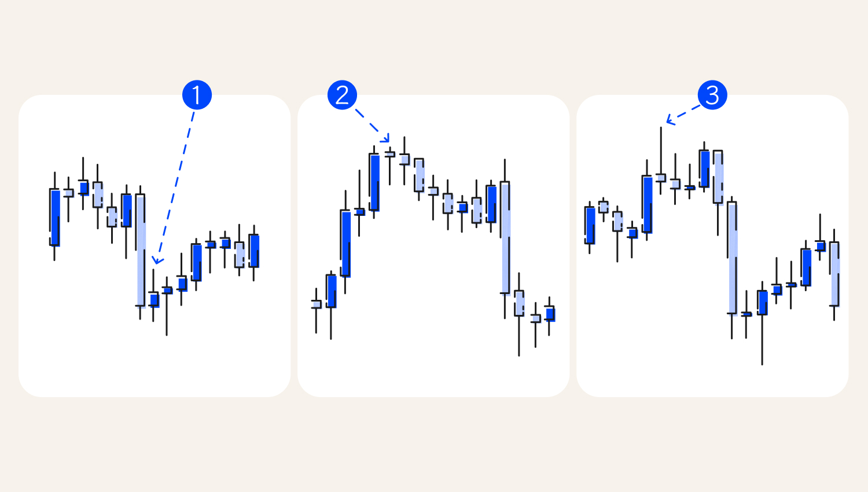Image resolution: width=868 pixels, height=492 pixels.
Task: Click the last light-blue candle in the right chart
Action: 834,274
